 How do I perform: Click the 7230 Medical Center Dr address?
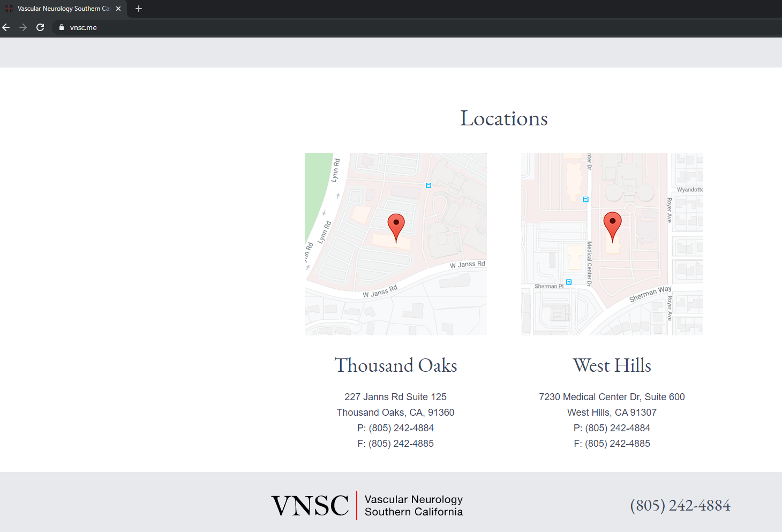tap(612, 397)
